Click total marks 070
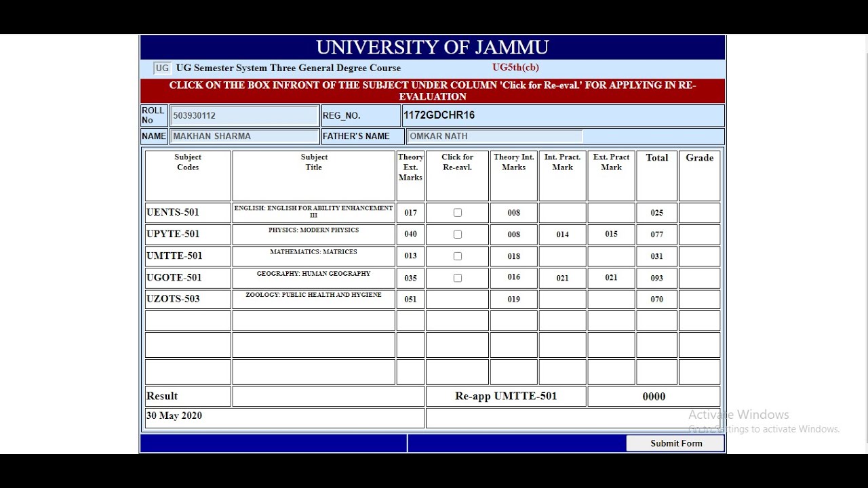 (656, 300)
